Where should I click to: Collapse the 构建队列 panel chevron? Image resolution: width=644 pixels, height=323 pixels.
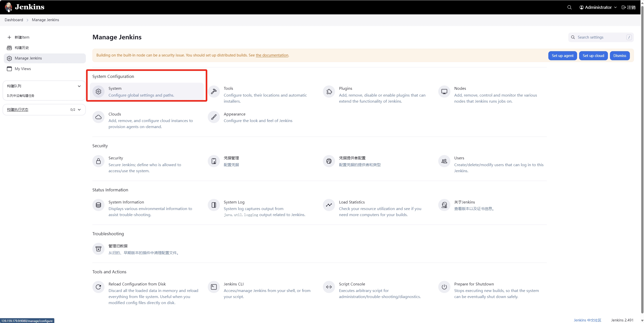pyautogui.click(x=79, y=86)
